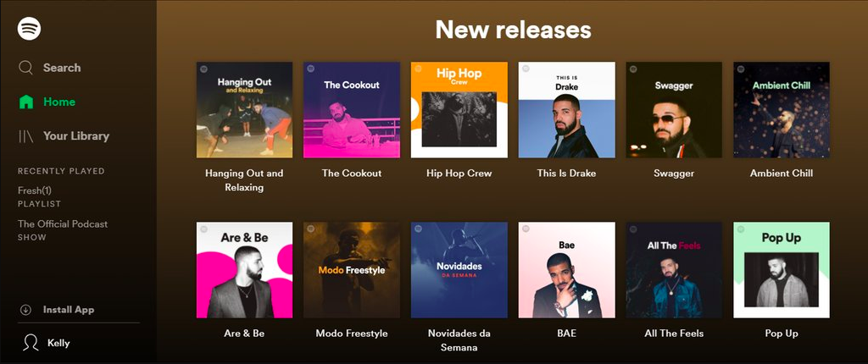This screenshot has width=868, height=364.
Task: Select the Ambient Chill playlist thumbnail
Action: point(781,109)
